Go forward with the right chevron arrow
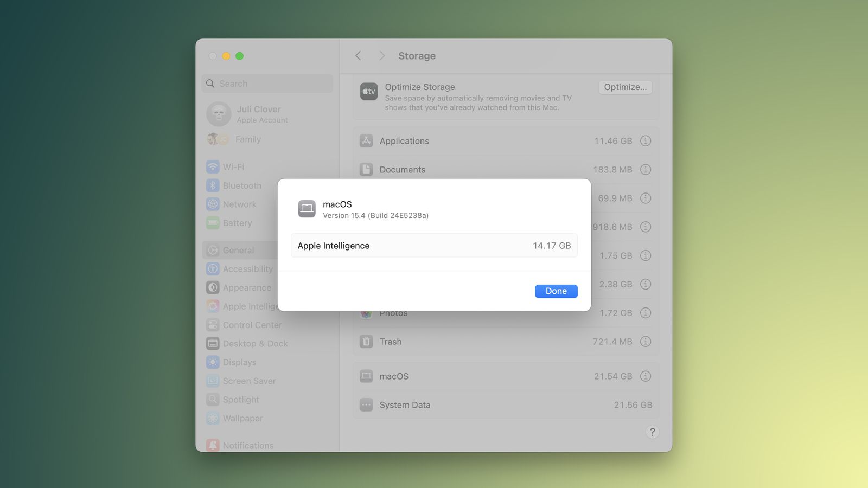 pyautogui.click(x=382, y=56)
